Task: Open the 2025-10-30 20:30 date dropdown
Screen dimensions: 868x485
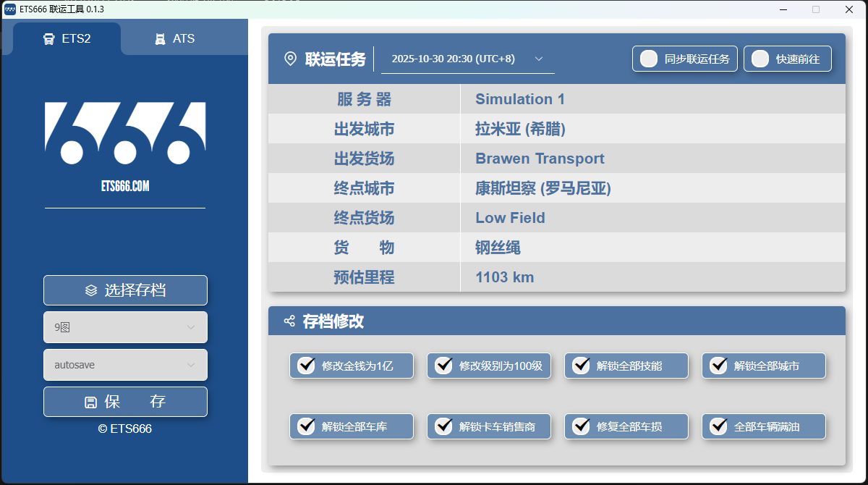Action: 467,59
